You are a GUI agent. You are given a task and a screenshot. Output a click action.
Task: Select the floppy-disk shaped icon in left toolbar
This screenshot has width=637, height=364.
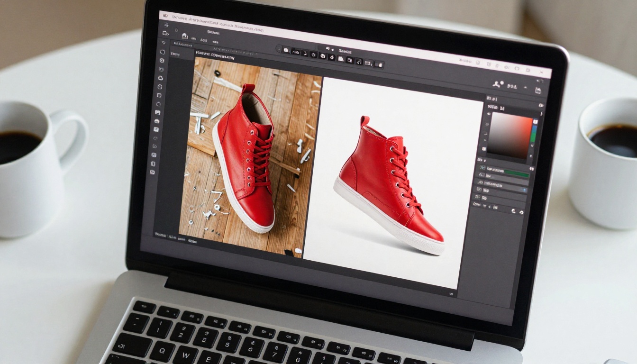pyautogui.click(x=156, y=129)
